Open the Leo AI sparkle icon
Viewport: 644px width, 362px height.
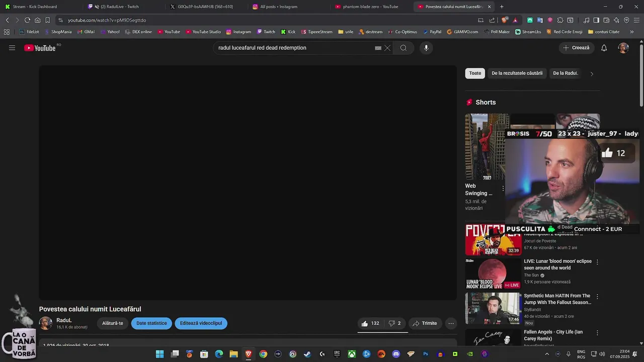[616, 20]
